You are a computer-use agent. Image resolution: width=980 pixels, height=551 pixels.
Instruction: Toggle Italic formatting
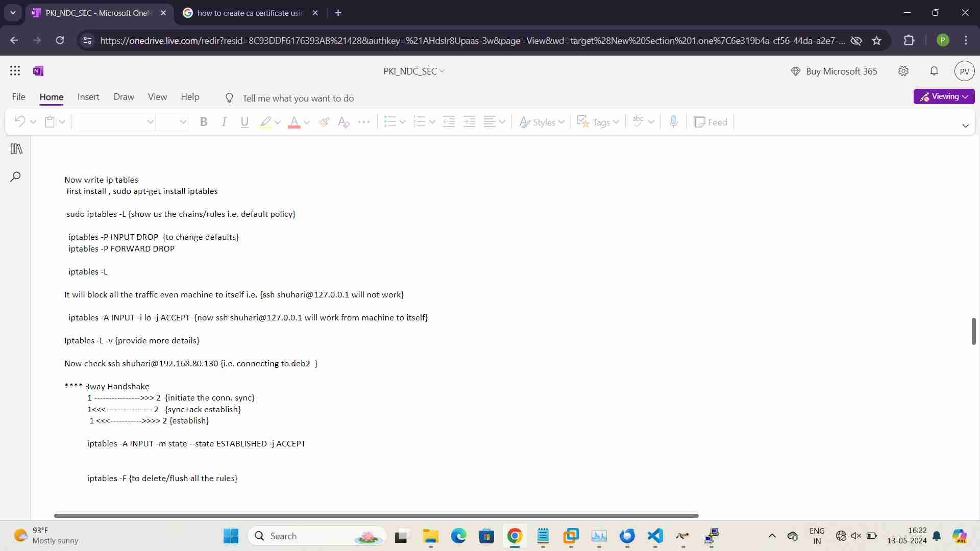tap(224, 122)
